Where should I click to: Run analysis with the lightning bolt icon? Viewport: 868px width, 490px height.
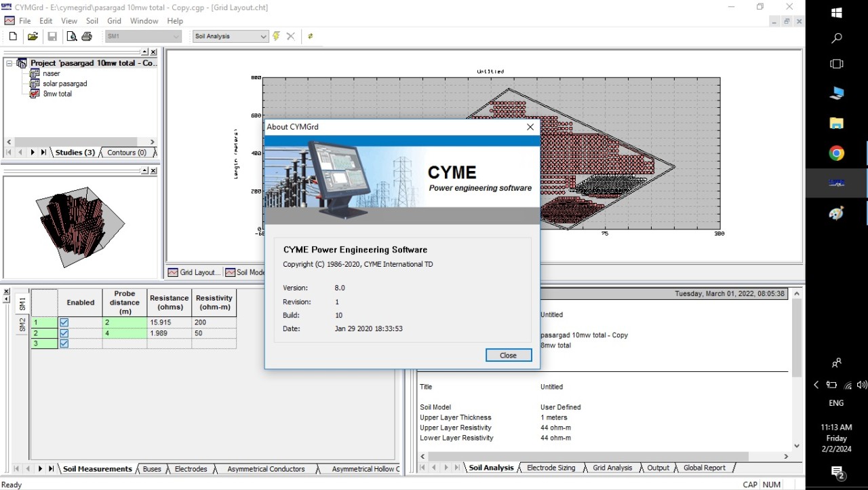276,36
